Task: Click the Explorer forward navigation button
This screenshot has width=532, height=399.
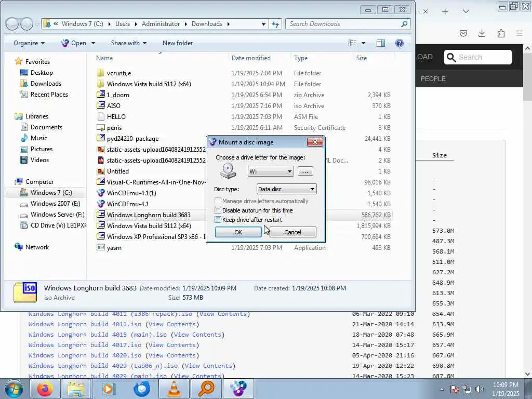Action: (26, 24)
